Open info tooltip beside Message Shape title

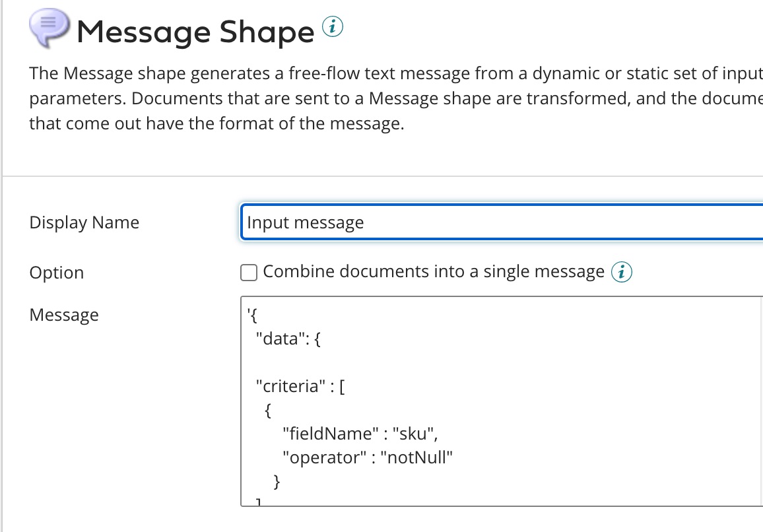[x=333, y=28]
